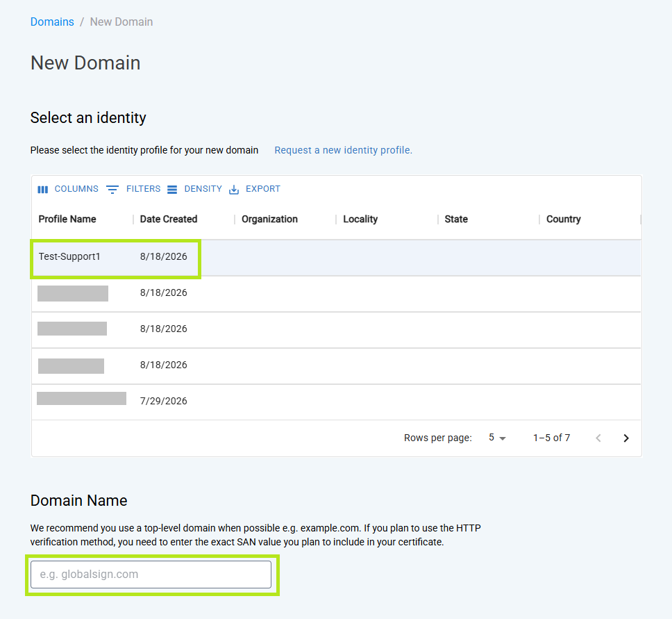Click the Filters funnel icon
Screen dimensions: 672x619
(112, 189)
